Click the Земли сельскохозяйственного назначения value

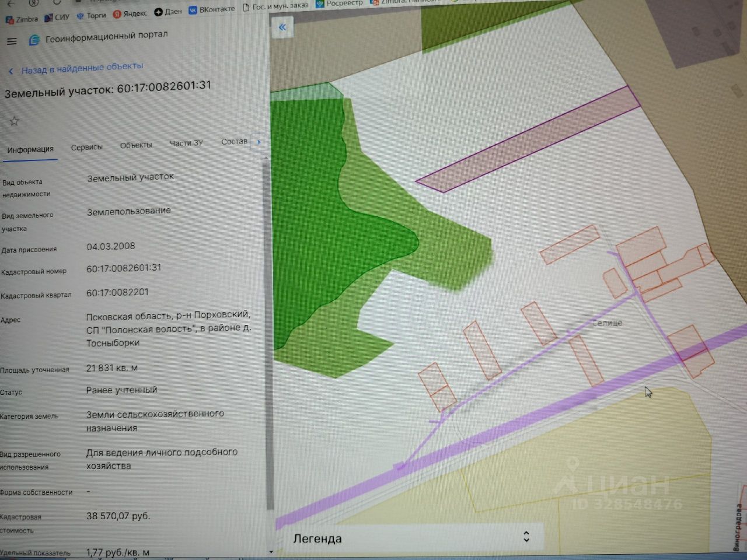tap(155, 421)
